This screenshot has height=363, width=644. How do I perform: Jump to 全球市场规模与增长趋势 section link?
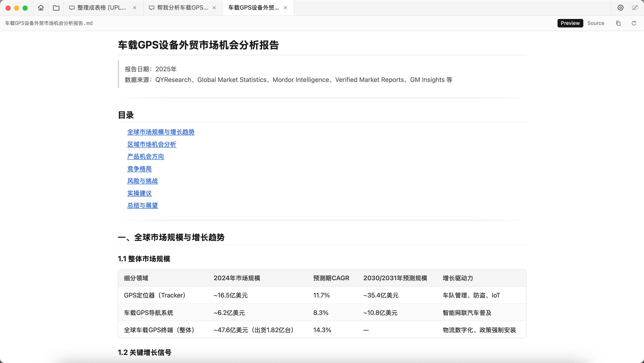(161, 132)
